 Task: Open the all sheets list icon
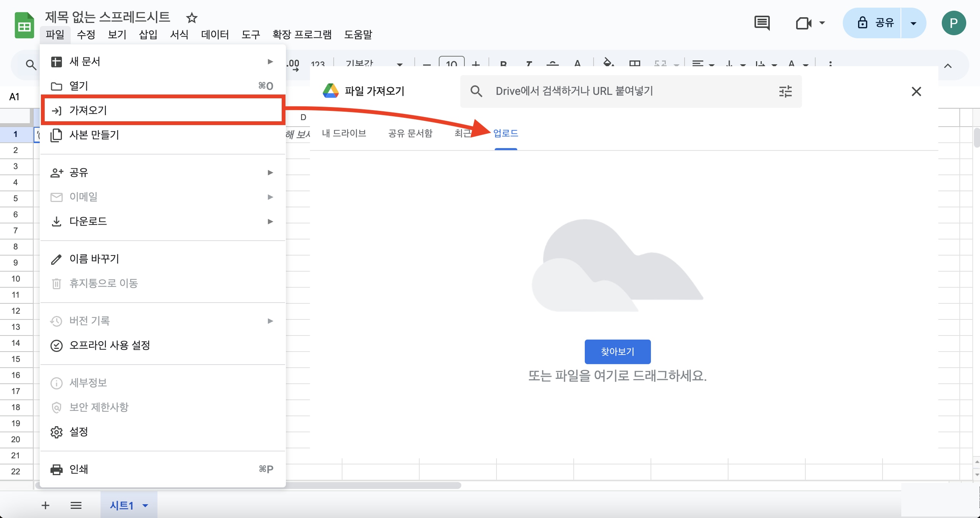pos(76,505)
